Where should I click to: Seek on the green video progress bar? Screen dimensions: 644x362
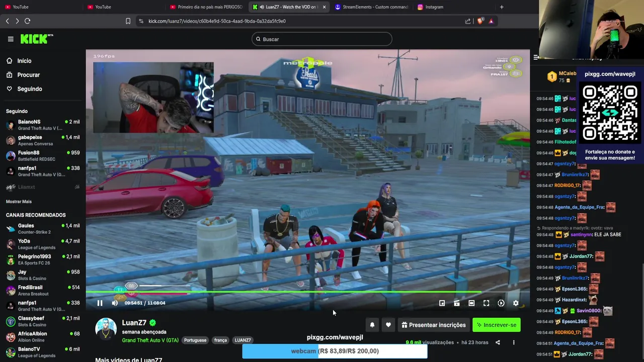click(307, 292)
